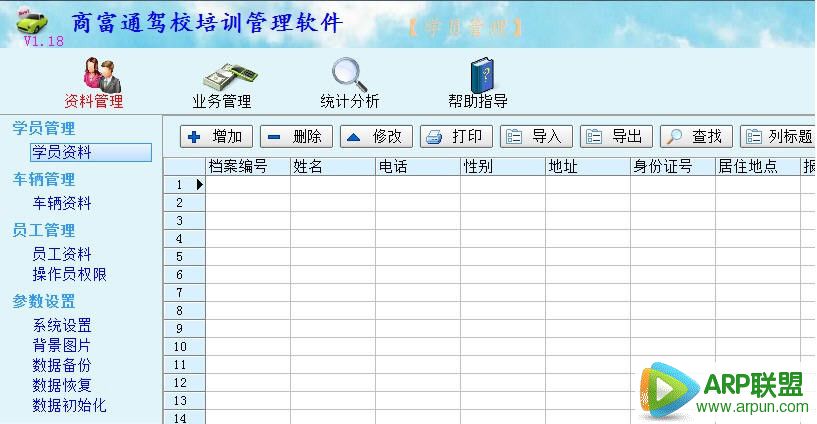Select 员工资料 in the sidebar

click(x=62, y=254)
